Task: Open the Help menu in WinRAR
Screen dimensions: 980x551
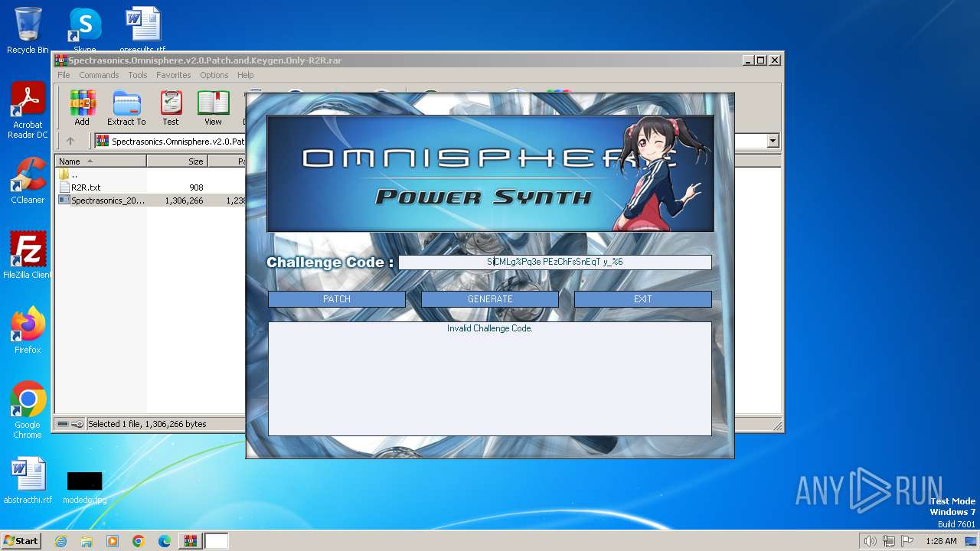Action: click(245, 75)
